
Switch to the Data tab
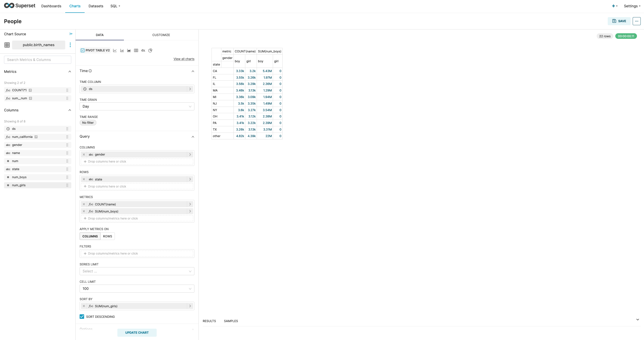(x=100, y=35)
